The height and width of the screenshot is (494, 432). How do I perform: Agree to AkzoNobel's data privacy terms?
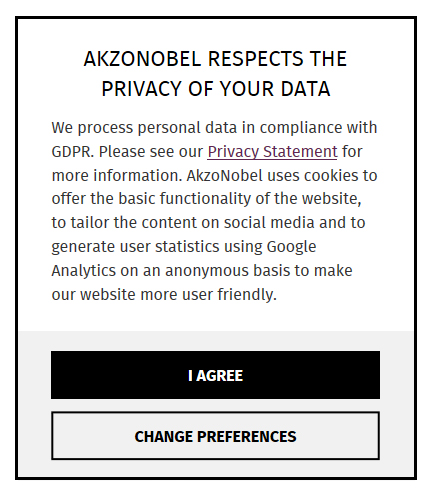215,375
